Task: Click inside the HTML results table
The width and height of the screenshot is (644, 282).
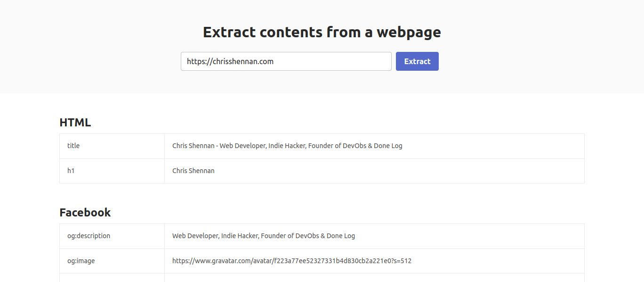Action: (x=322, y=158)
